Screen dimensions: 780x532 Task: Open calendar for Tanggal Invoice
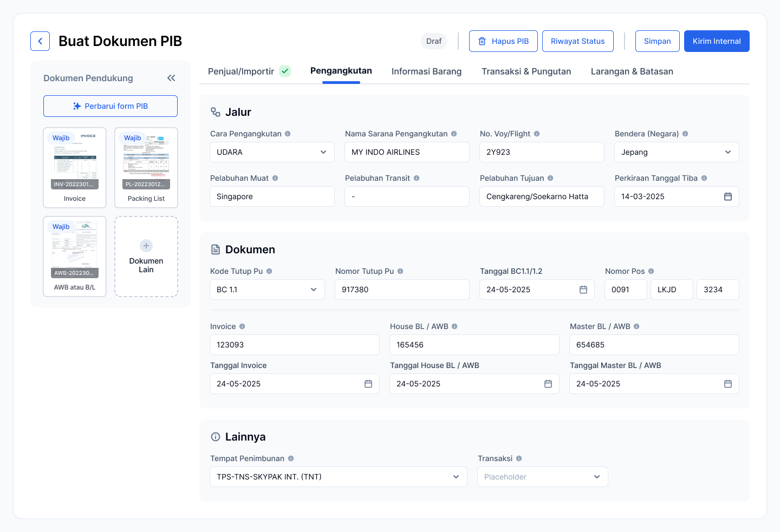[x=368, y=384]
